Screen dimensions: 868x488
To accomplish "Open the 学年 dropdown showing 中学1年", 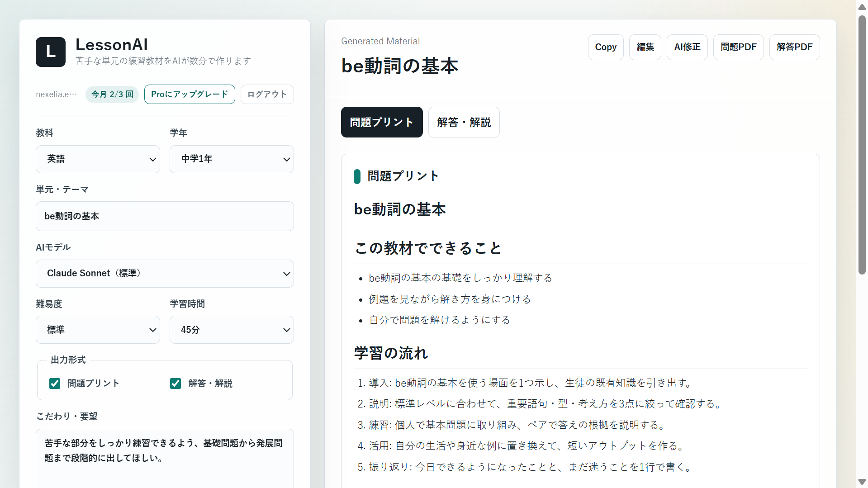I will [x=232, y=159].
